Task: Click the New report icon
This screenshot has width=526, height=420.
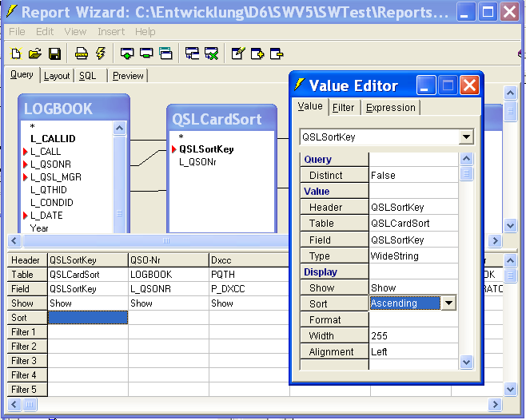Action: (16, 53)
